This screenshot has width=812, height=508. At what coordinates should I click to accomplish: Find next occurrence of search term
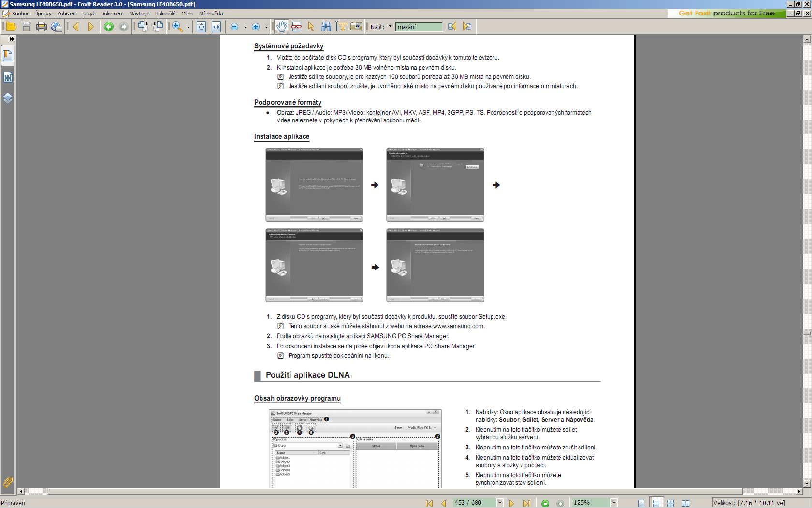click(467, 27)
